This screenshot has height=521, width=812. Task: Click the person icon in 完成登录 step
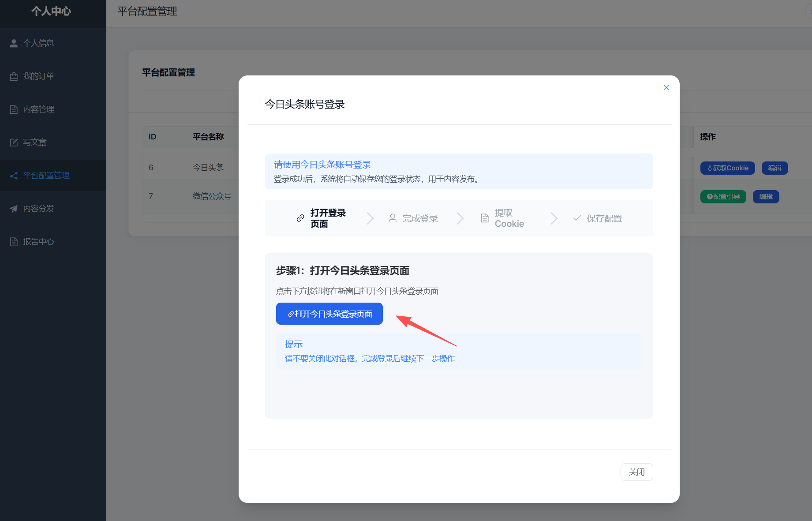[x=392, y=218]
